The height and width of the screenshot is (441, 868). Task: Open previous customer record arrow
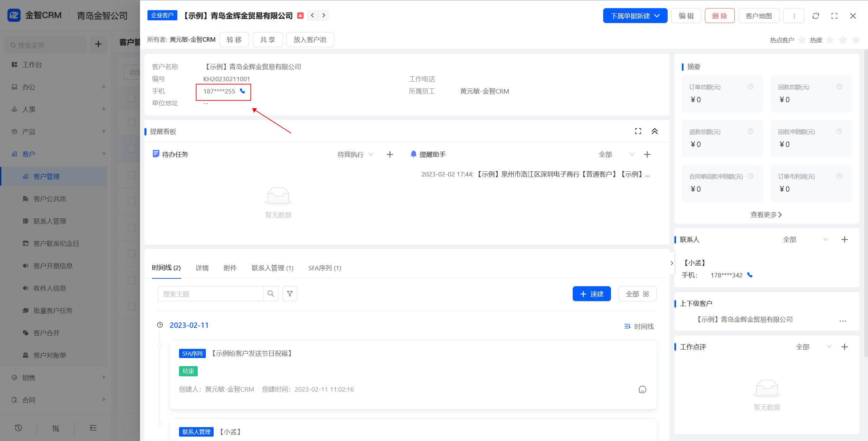click(313, 15)
